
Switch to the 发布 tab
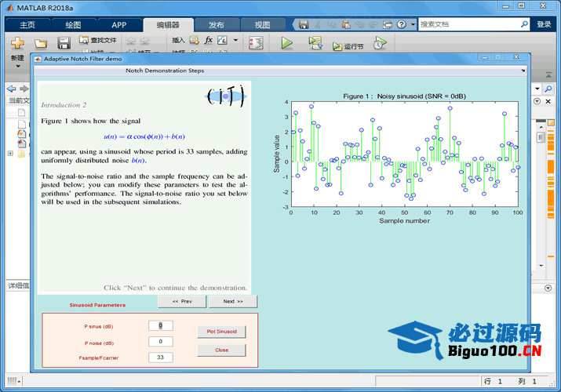click(x=217, y=24)
